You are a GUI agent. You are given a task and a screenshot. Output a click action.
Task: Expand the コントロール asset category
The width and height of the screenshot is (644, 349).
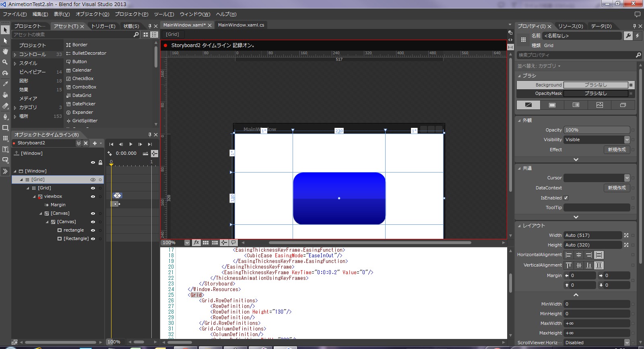pos(15,55)
